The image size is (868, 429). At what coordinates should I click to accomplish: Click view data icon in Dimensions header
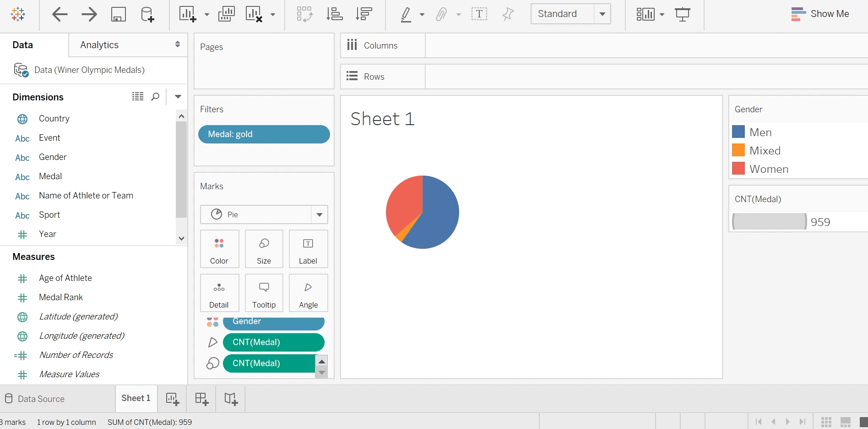[x=138, y=97]
